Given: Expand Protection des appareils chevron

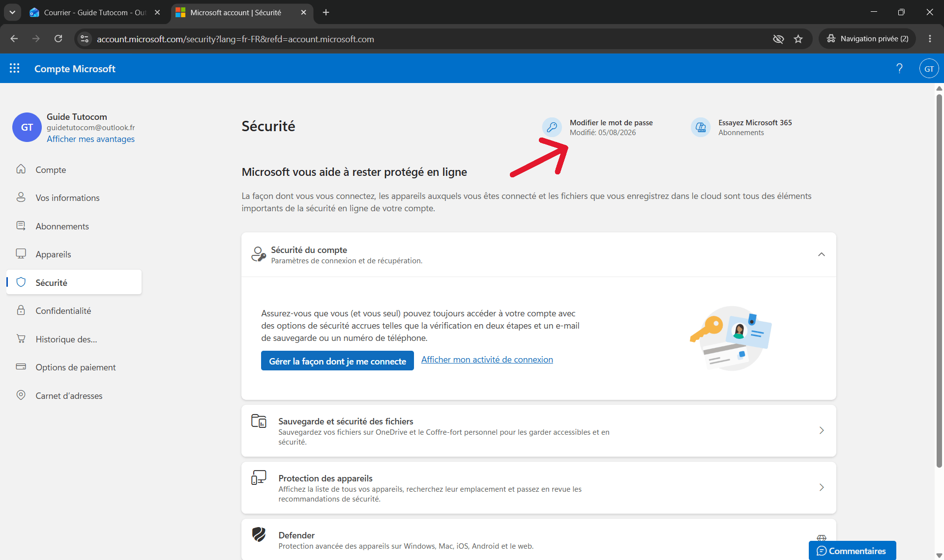Looking at the screenshot, I should 821,487.
